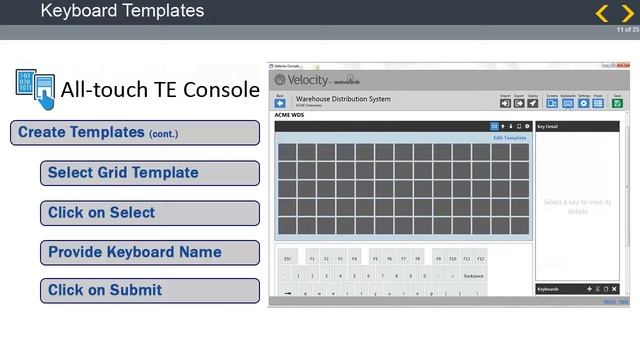Delete keyboard with the X icon
Screen dimensions: 640x360
pos(614,289)
